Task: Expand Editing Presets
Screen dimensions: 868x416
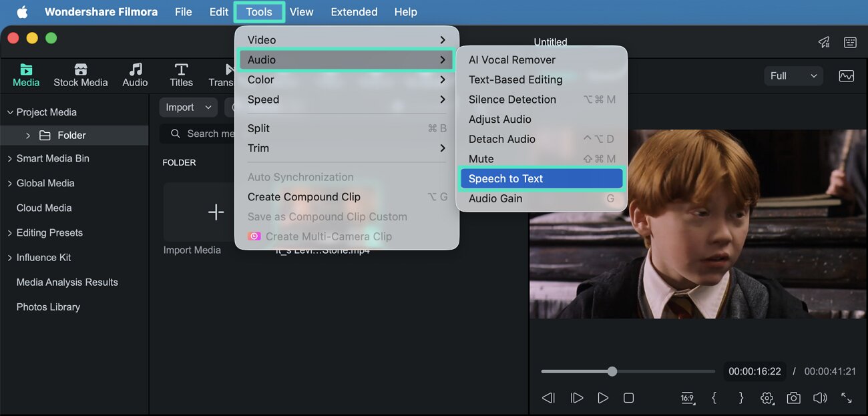Action: pyautogui.click(x=10, y=232)
